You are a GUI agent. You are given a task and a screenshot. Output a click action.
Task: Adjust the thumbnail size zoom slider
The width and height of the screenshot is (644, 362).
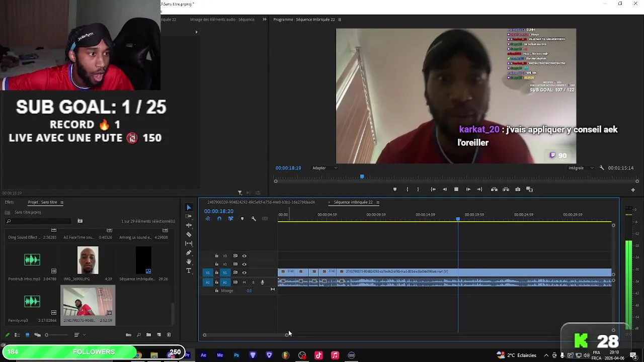click(x=57, y=335)
